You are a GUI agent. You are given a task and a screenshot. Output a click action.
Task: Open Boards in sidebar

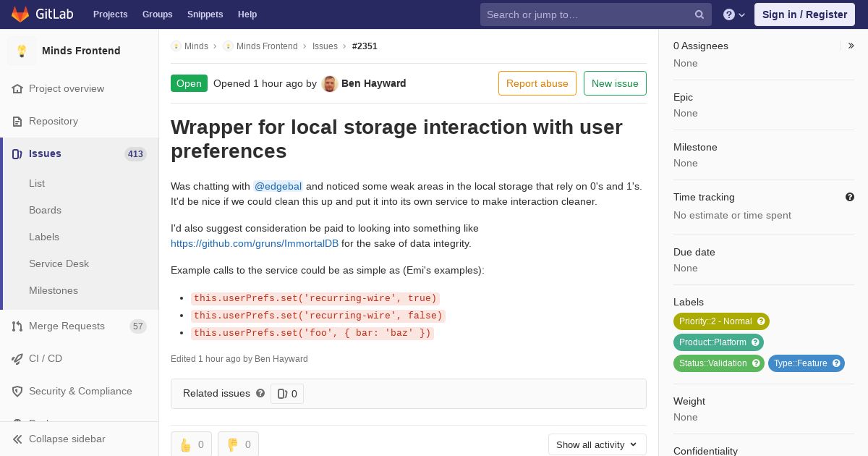tap(45, 210)
